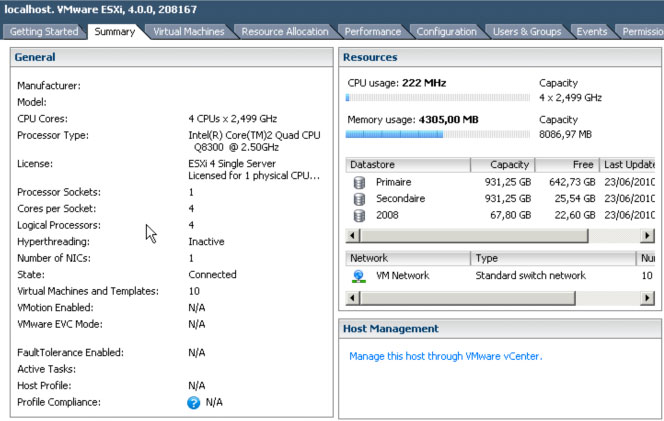Open the Permissions tab
The image size is (664, 421).
click(x=642, y=32)
